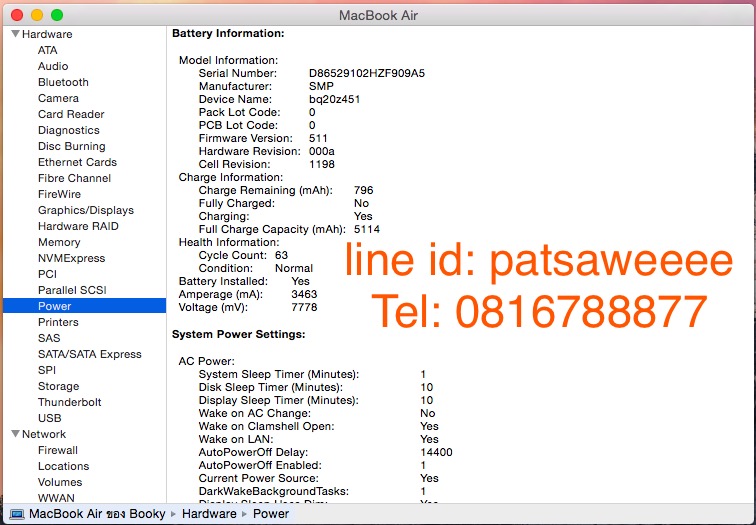
Task: Click the Wake on LAN label
Action: pos(236,439)
